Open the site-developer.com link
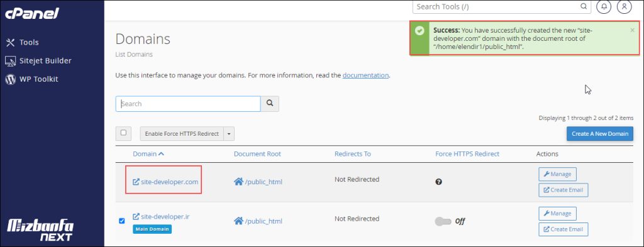The height and width of the screenshot is (247, 644). pos(170,182)
